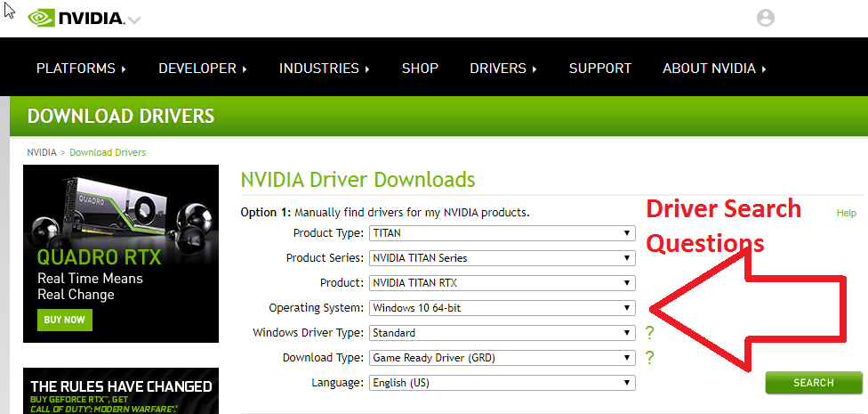Click the BUY NOW button
Viewport: 868px width, 414px height.
point(62,320)
